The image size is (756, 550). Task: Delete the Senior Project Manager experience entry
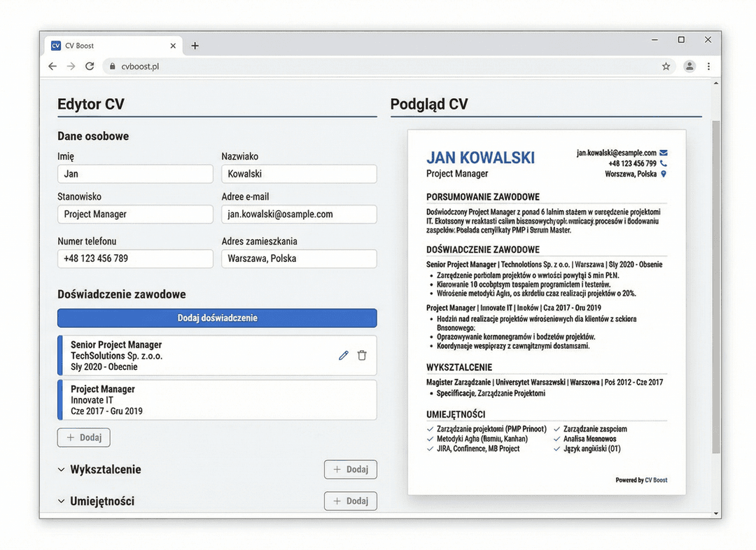tap(362, 355)
